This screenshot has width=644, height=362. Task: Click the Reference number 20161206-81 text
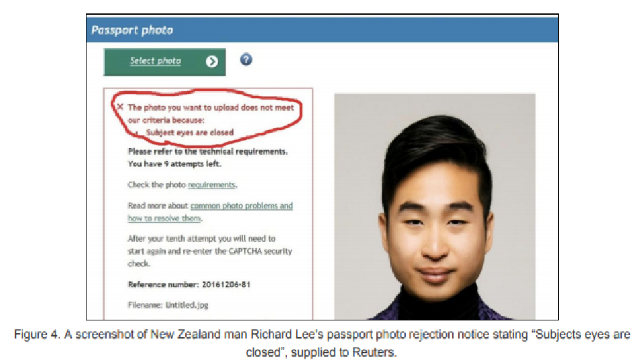coord(189,284)
